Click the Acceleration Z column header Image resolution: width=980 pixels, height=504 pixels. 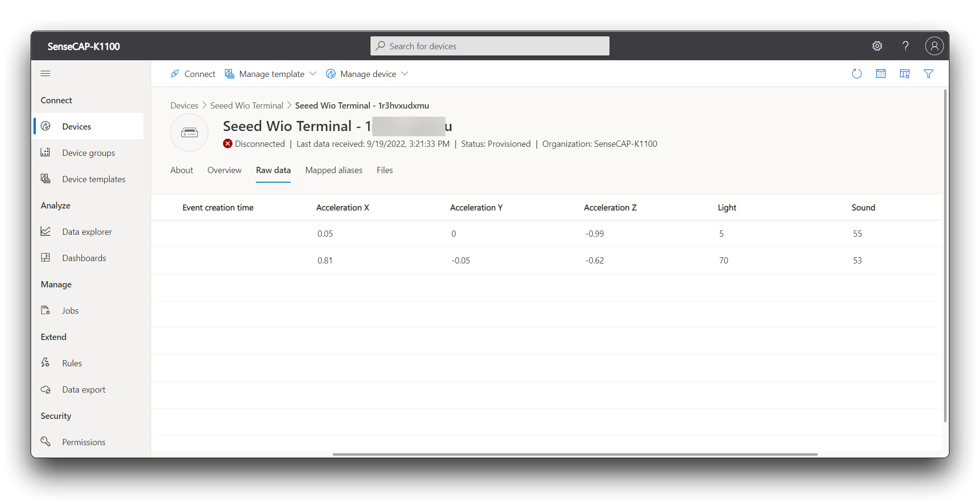tap(610, 208)
